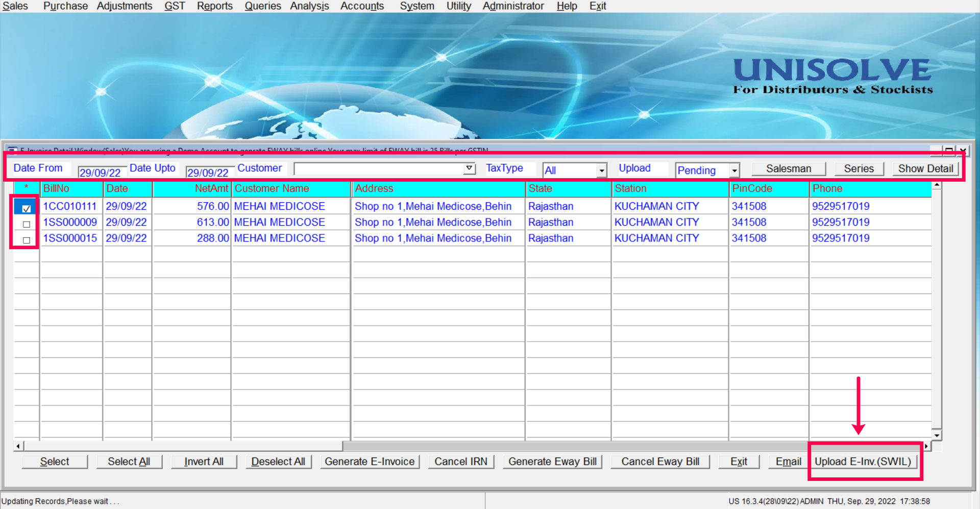The image size is (980, 509).
Task: Click the Date From input field
Action: pos(102,172)
